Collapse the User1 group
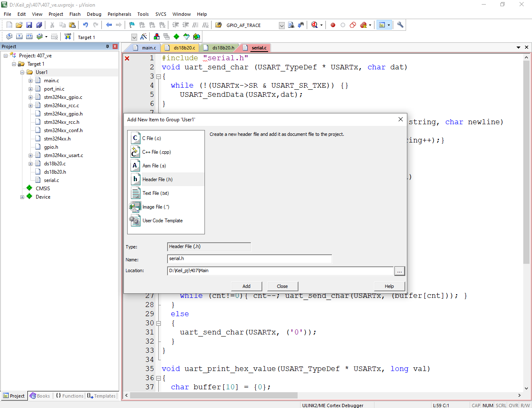The height and width of the screenshot is (408, 532). [x=22, y=72]
